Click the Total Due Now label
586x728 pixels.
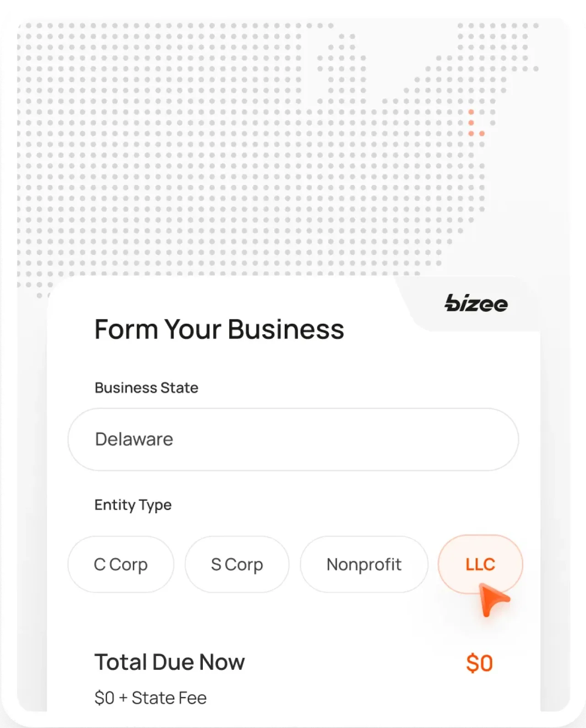pos(169,661)
